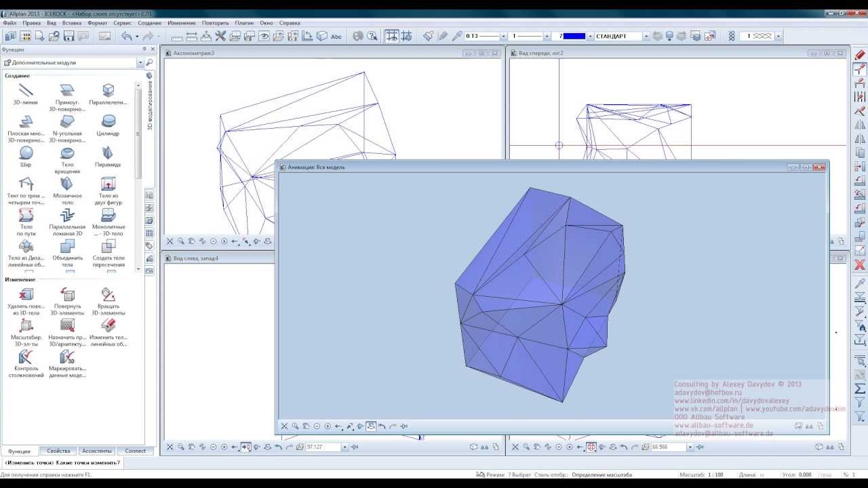Choose the Тент по трем/четырем точкам tool
Image resolution: width=868 pixels, height=488 pixels.
click(x=26, y=190)
